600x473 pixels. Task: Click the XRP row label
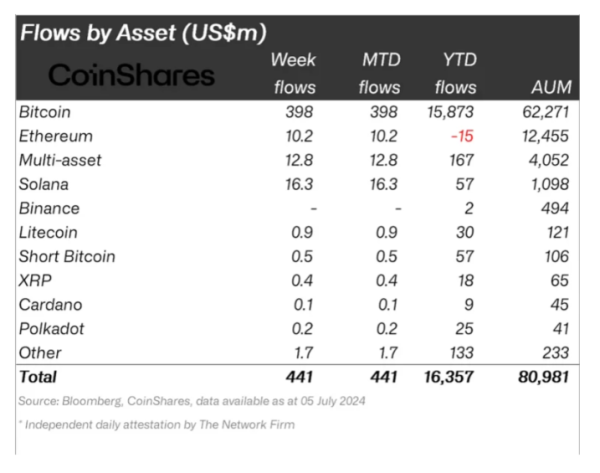point(36,280)
